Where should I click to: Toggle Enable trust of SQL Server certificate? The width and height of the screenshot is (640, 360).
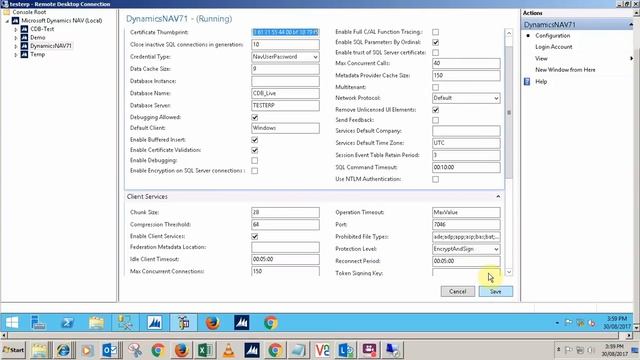coord(436,53)
